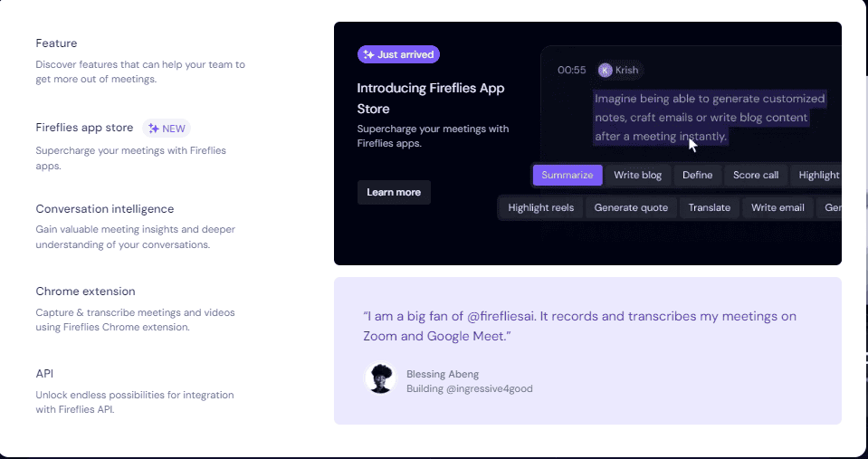The width and height of the screenshot is (868, 459).
Task: Click the sparkle NEW badge
Action: pyautogui.click(x=167, y=129)
